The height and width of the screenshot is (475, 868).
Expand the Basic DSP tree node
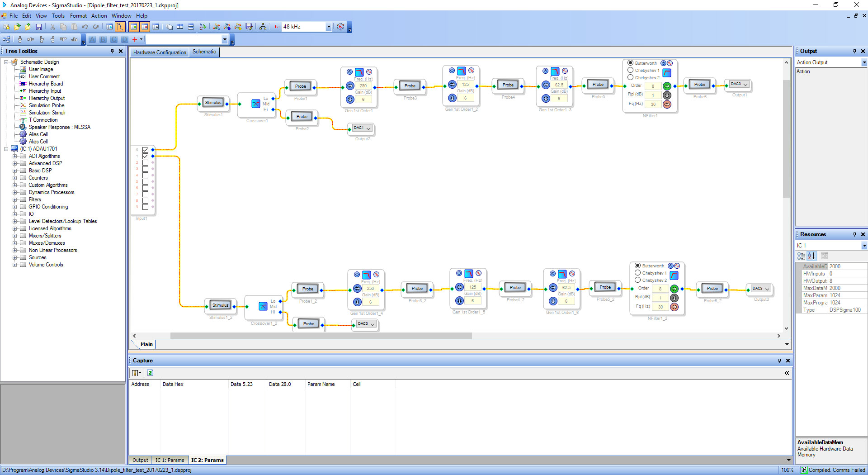coord(14,171)
